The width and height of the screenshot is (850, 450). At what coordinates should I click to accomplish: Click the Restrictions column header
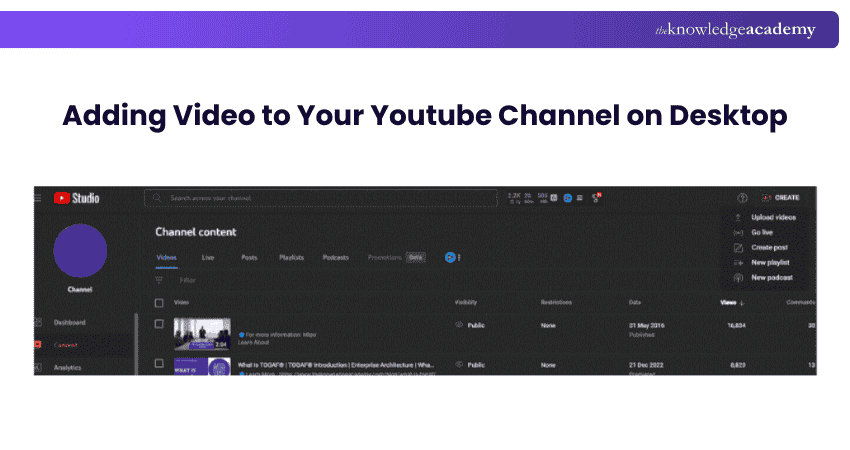(556, 303)
